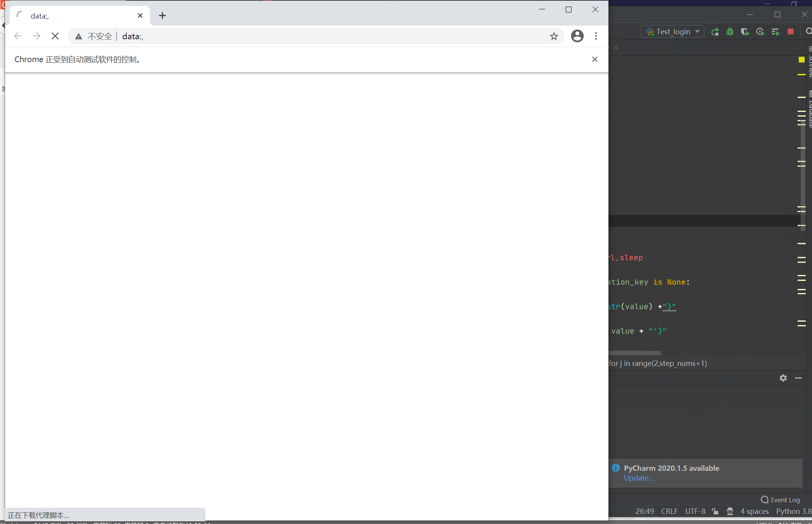Click the 'is None:' code line
This screenshot has height=524, width=812.
tap(649, 282)
